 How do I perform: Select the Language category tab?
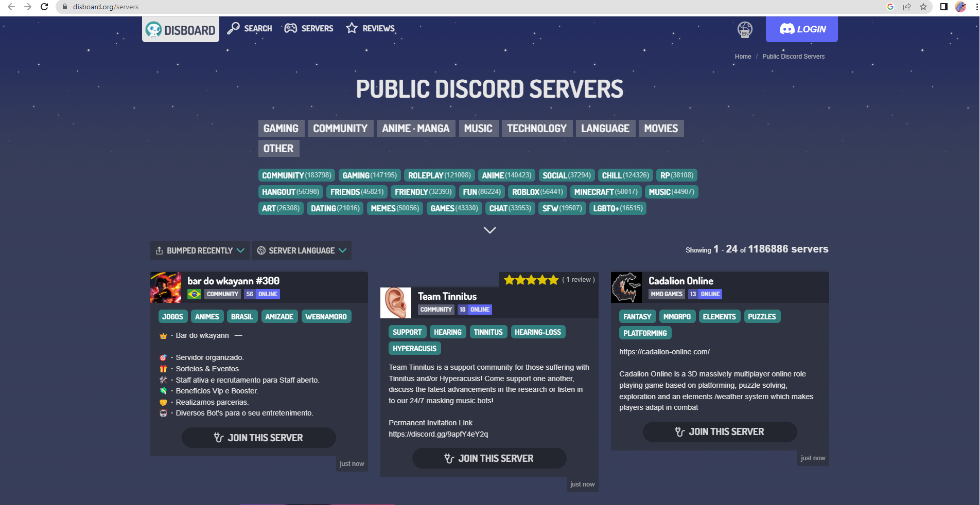[605, 129]
